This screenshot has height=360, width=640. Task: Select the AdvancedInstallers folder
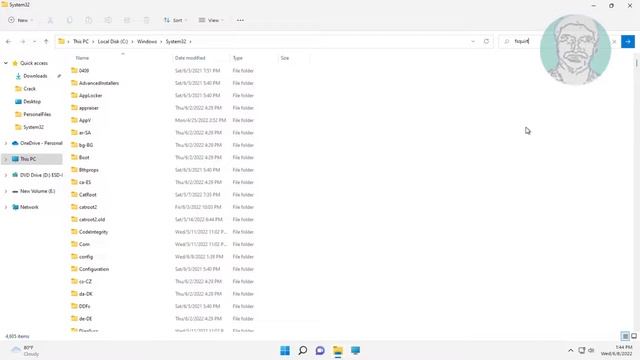(99, 83)
